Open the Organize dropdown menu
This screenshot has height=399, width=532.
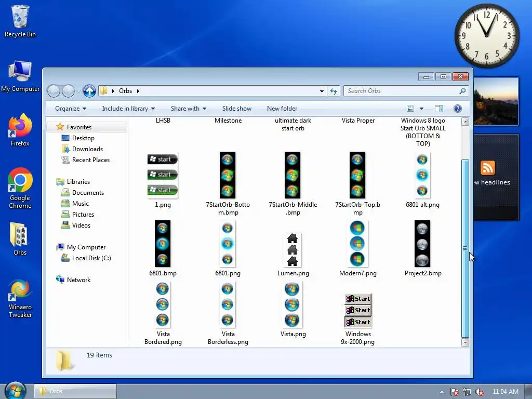click(71, 109)
